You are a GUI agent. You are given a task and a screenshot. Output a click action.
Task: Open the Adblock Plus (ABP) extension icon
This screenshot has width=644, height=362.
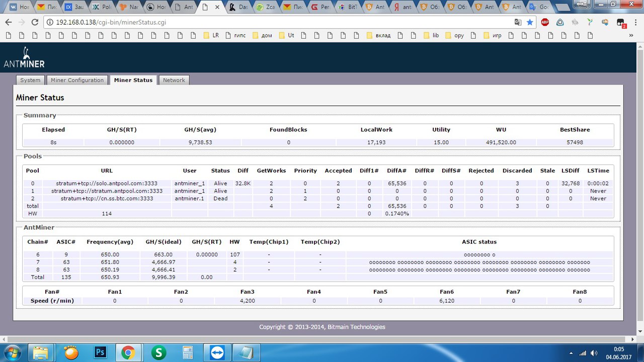click(545, 22)
